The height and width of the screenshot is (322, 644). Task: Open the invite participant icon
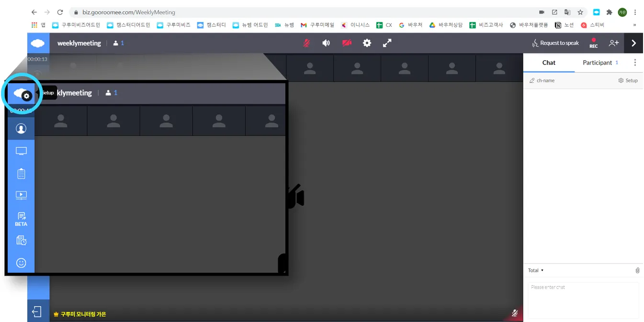[614, 43]
